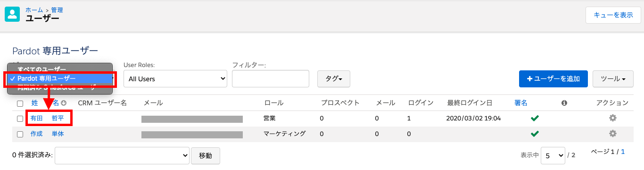Click the ユーザーを追加 button

point(553,79)
